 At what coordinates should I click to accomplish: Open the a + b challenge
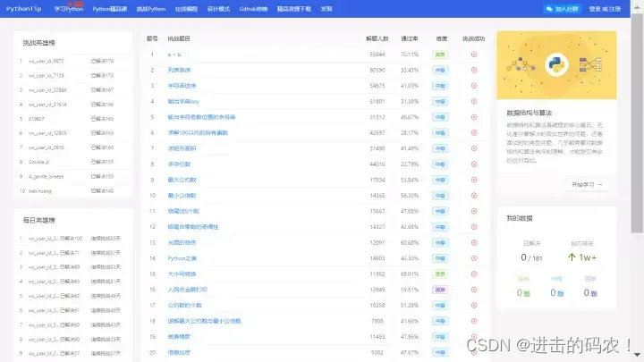tap(174, 55)
